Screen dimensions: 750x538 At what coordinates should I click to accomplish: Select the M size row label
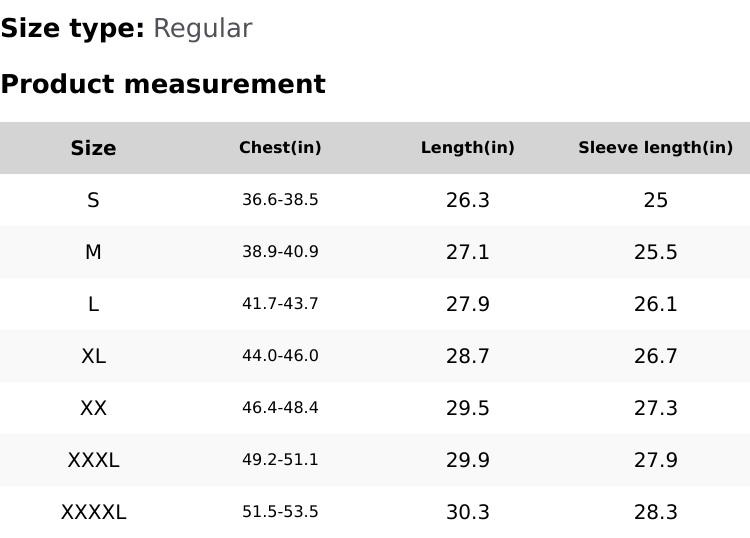point(93,252)
